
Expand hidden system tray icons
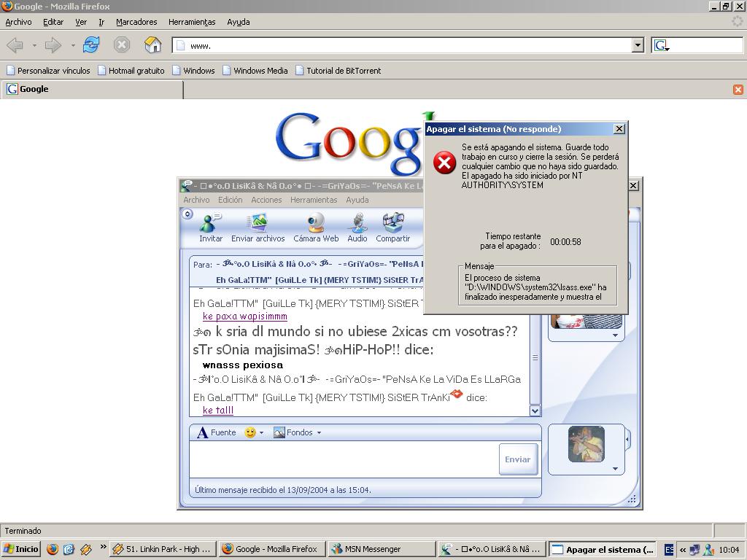[682, 550]
